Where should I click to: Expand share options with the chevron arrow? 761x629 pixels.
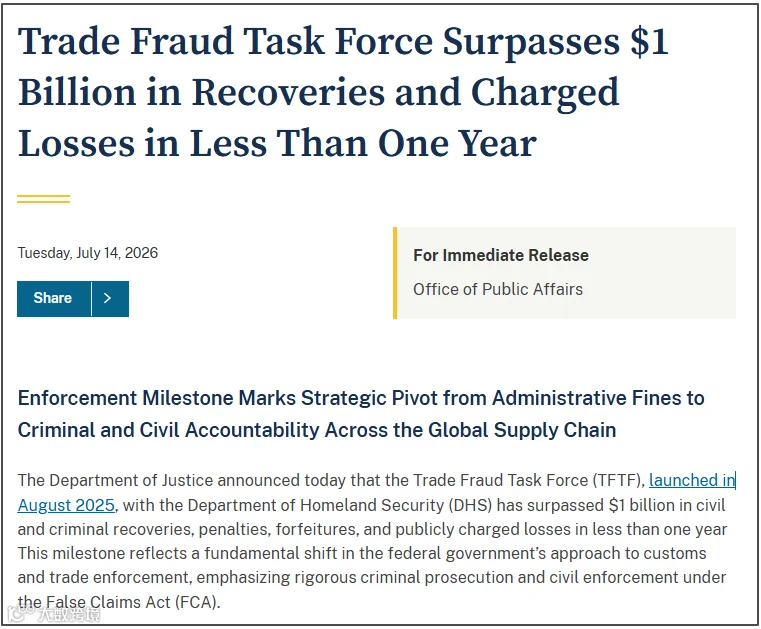point(110,298)
